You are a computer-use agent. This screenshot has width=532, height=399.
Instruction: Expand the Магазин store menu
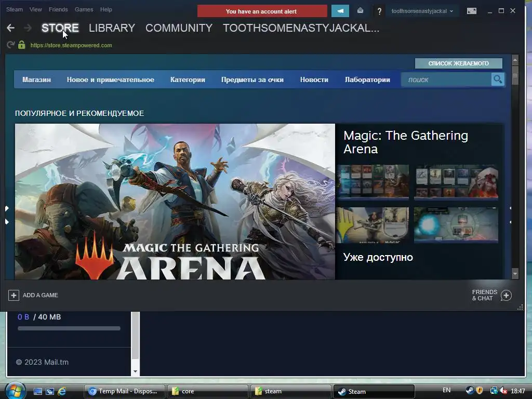[x=37, y=79]
